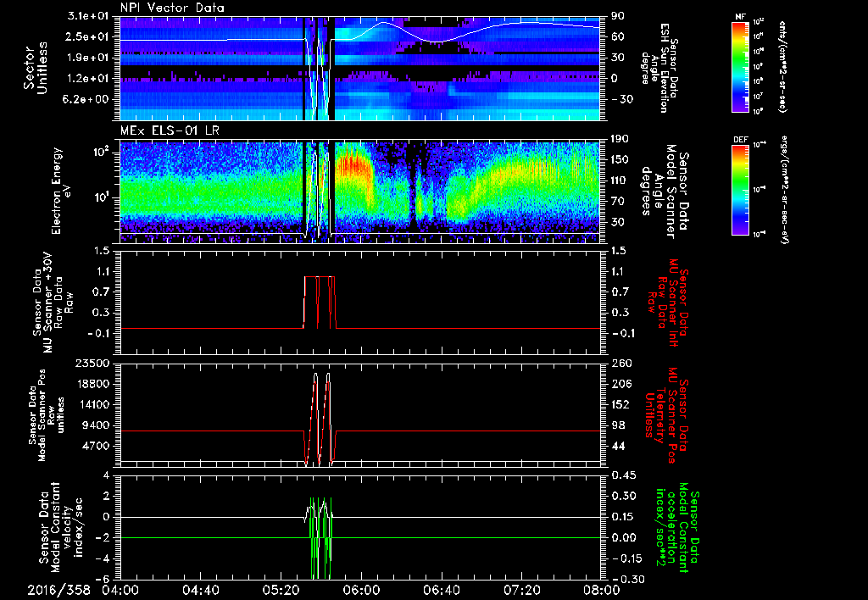Click the "Sector Unitless" axis label
Image resolution: width=868 pixels, height=600 pixels.
(x=33, y=69)
